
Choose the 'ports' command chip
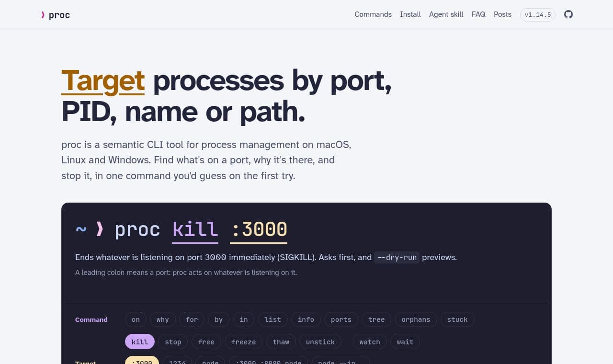(x=341, y=319)
